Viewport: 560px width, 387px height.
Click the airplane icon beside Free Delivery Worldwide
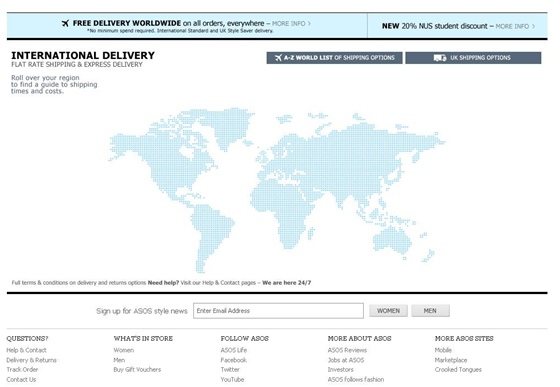tap(65, 24)
